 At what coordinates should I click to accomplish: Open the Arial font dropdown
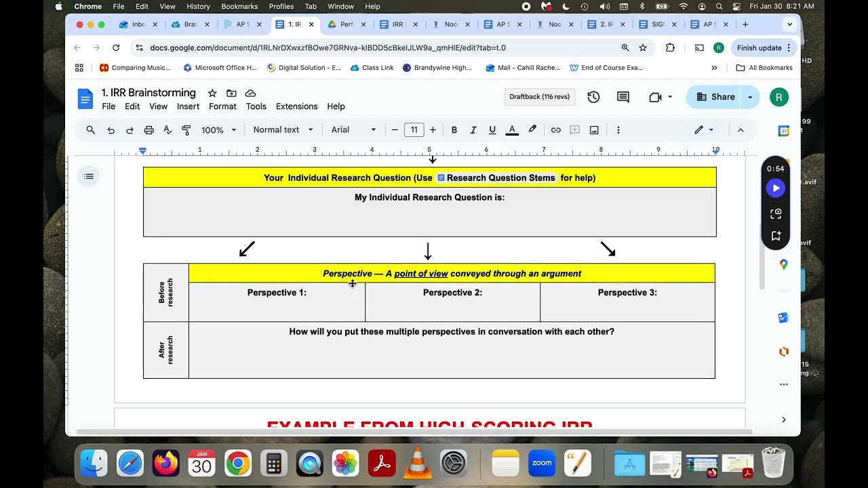click(x=353, y=130)
